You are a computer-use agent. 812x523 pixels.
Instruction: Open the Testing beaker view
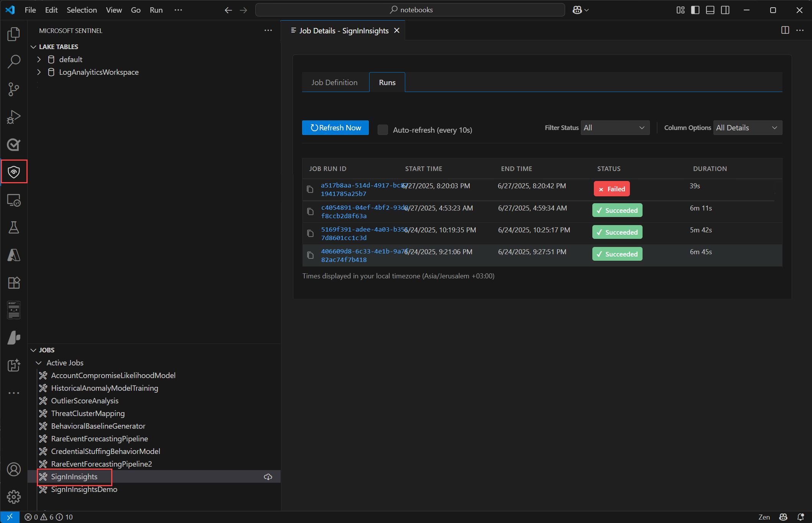coord(14,227)
